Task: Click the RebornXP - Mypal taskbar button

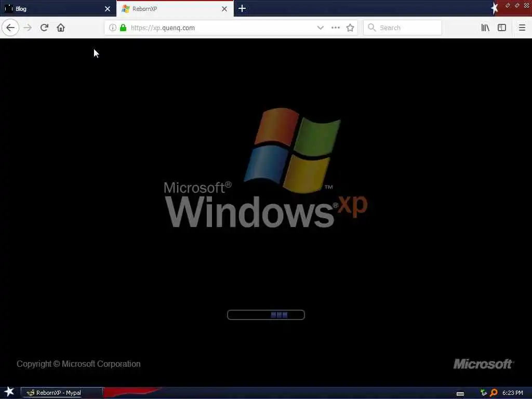Action: (x=62, y=393)
